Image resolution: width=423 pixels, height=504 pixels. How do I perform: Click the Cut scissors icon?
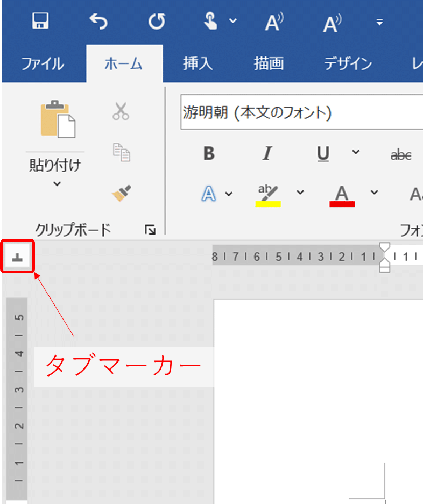click(x=121, y=111)
